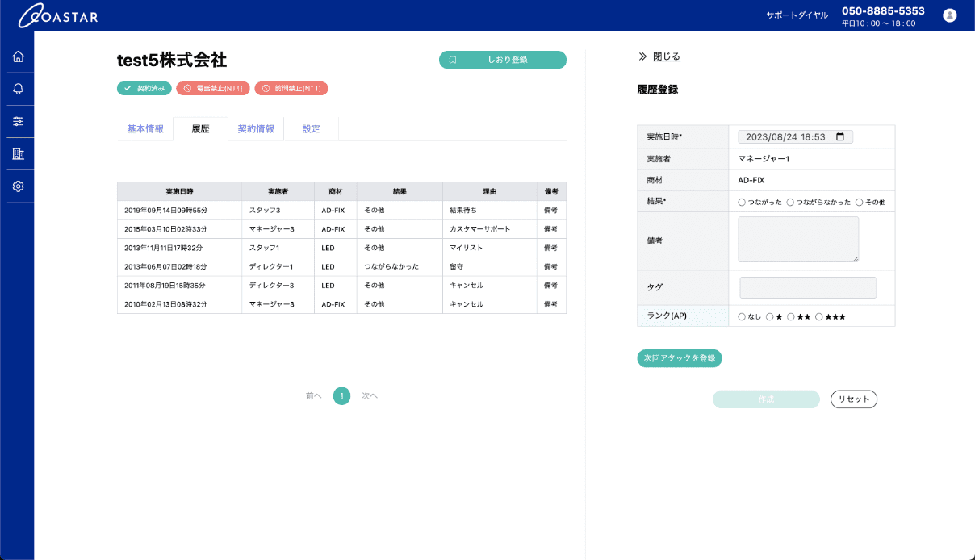Select the つながった result radio button
The image size is (975, 560).
pyautogui.click(x=742, y=202)
